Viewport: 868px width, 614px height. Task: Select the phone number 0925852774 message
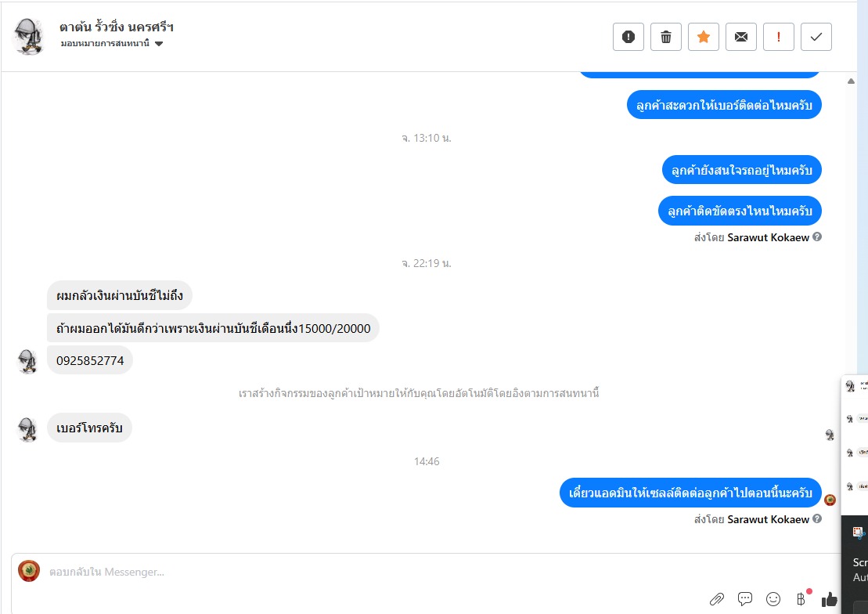[x=90, y=361]
